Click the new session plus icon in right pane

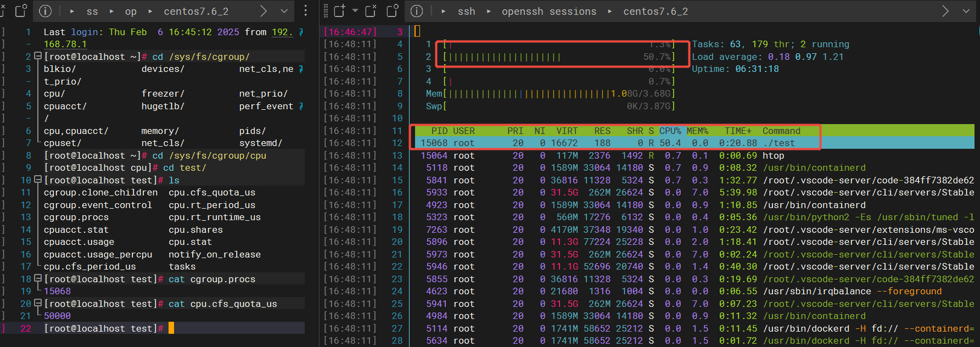(x=340, y=11)
